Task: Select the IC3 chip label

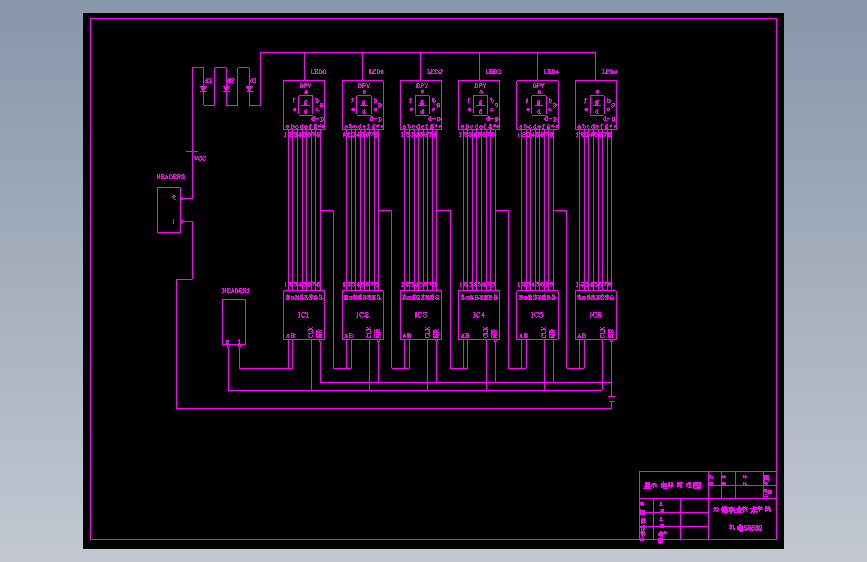Action: point(421,315)
